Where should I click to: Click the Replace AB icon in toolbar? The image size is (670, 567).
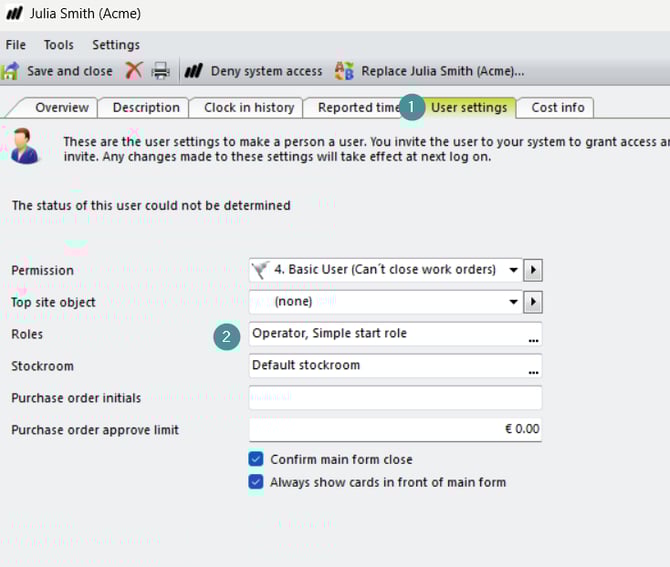(x=344, y=71)
